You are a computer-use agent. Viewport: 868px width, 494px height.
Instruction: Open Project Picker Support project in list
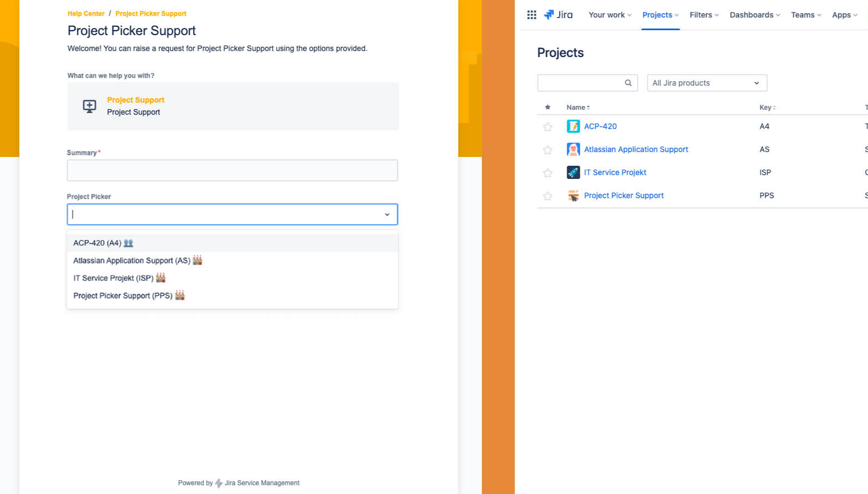pos(624,195)
